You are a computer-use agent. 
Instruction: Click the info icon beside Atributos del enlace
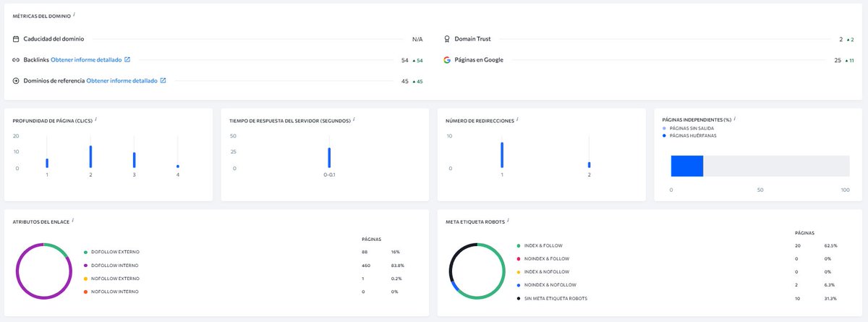click(x=72, y=220)
